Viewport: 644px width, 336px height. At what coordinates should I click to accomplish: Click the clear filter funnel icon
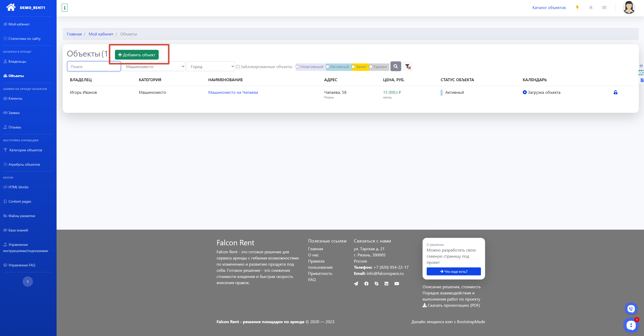pos(408,67)
